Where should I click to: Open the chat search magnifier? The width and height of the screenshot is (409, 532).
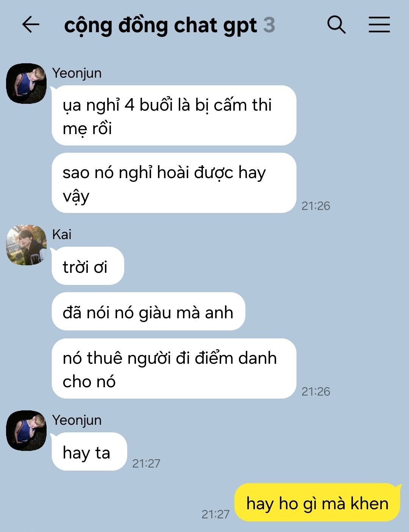pyautogui.click(x=336, y=25)
